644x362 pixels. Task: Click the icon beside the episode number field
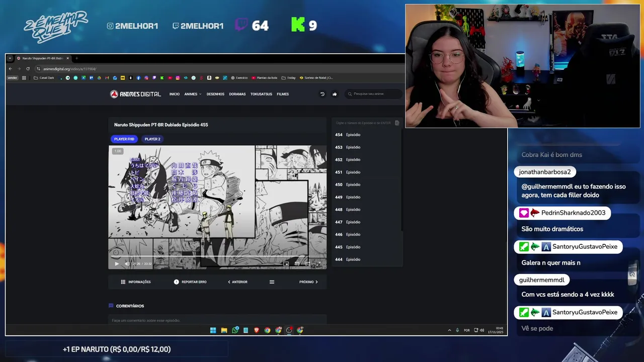397,123
